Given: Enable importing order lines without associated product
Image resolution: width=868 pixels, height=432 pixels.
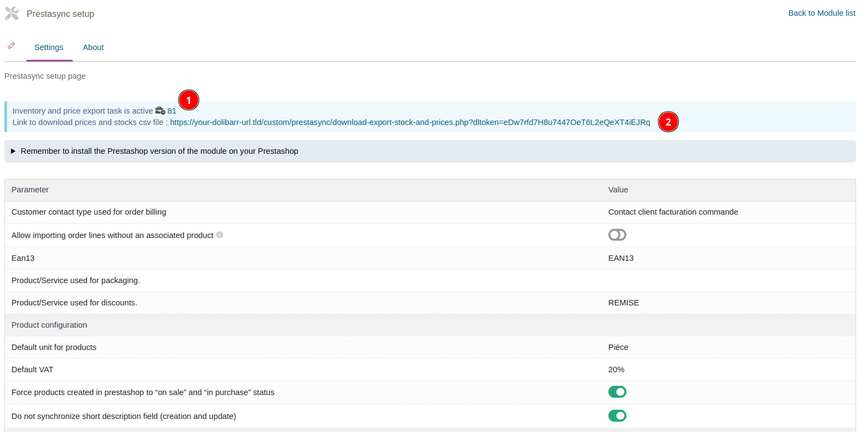Looking at the screenshot, I should point(617,235).
